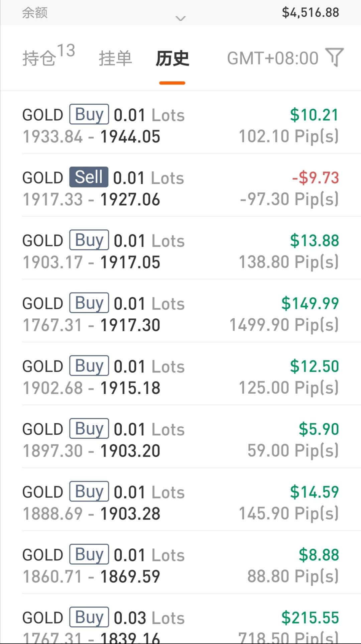Switch to the 挂单 pending orders tab
This screenshot has width=361, height=644.
[x=115, y=58]
